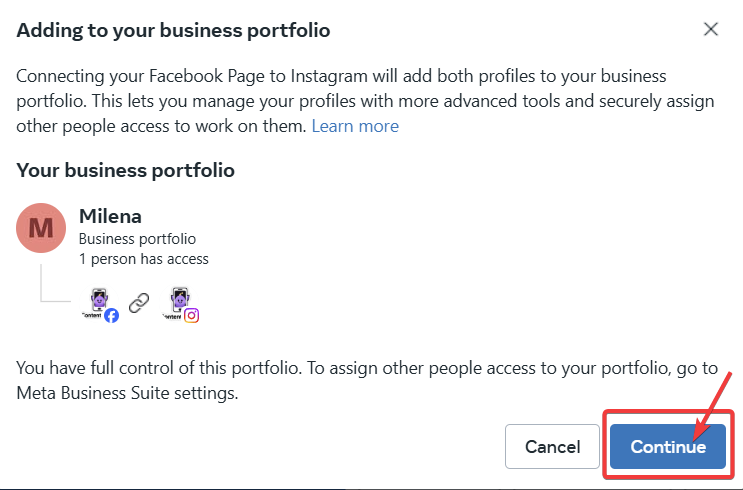Click the Instagram profile thumbnail
This screenshot has width=743, height=490.
[180, 302]
